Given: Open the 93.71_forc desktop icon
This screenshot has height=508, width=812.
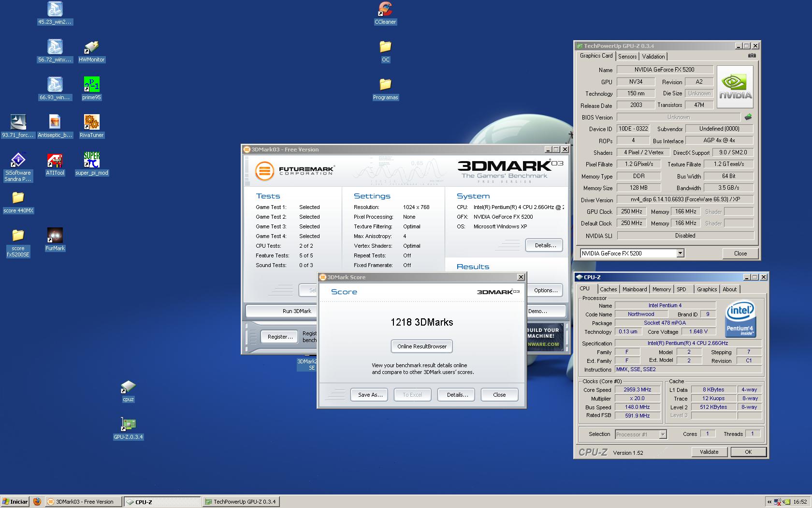Looking at the screenshot, I should click(18, 126).
